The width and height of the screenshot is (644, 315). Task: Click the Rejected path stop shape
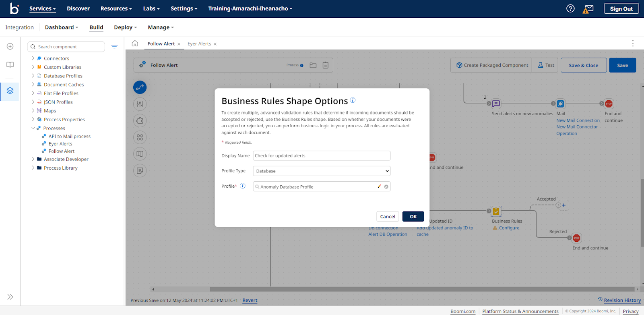(x=576, y=238)
